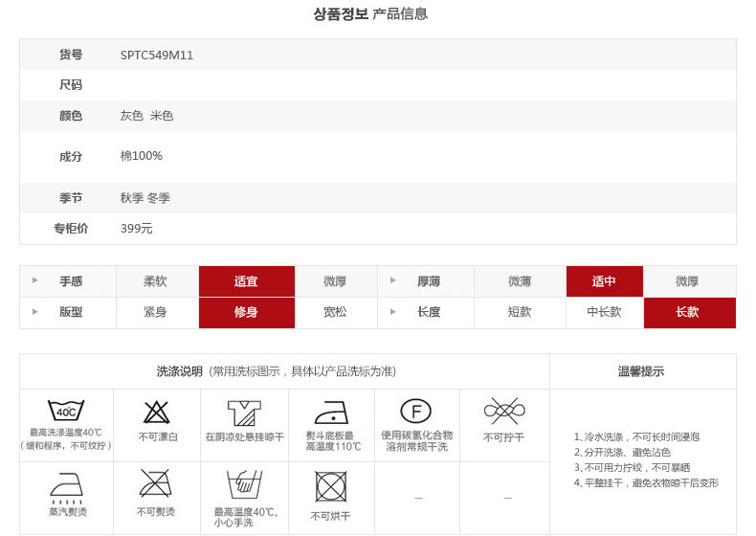This screenshot has width=756, height=536.
Task: Click the product code SPTC549M11
Action: [157, 56]
